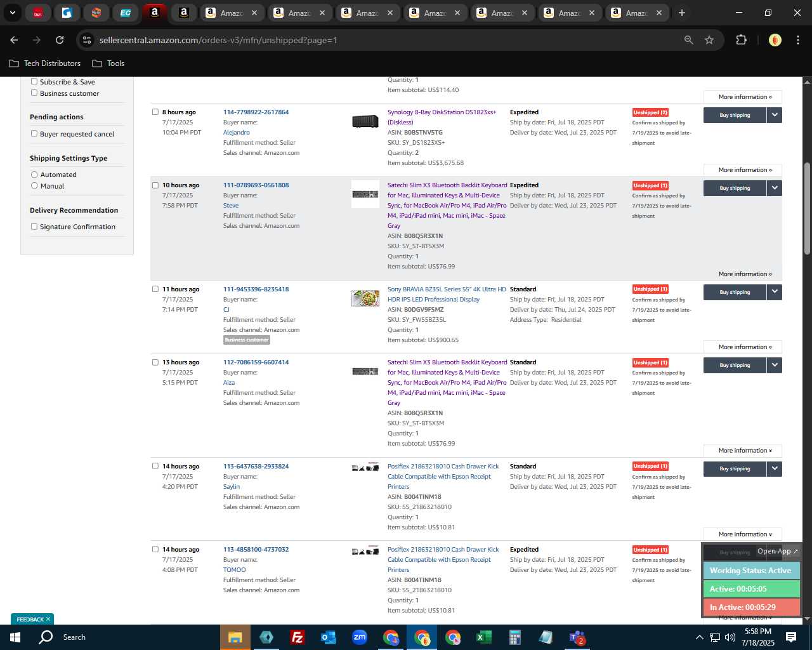Expand More information for Steve's Satechi order
The height and width of the screenshot is (650, 812).
[743, 274]
